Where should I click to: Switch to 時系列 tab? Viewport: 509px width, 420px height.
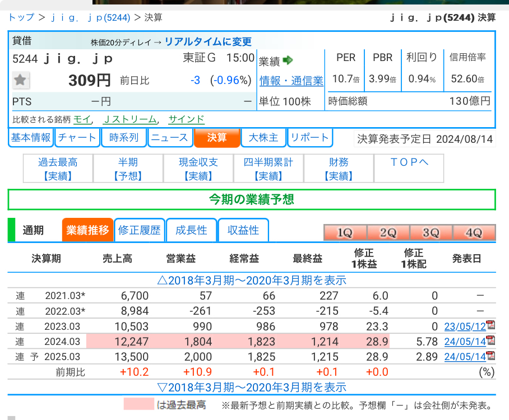pos(124,138)
